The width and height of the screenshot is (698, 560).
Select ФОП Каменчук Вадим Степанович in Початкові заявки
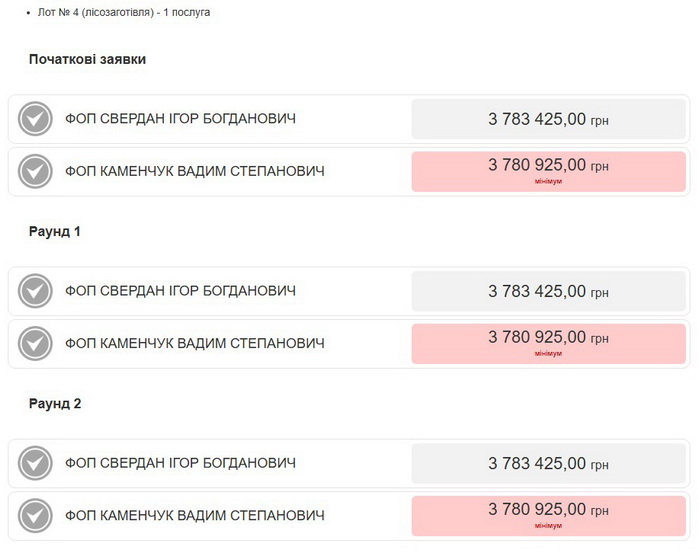(194, 171)
